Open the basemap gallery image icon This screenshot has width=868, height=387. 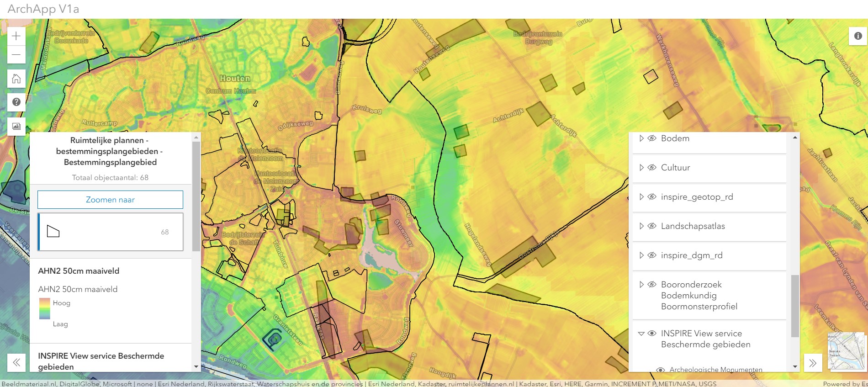[16, 127]
